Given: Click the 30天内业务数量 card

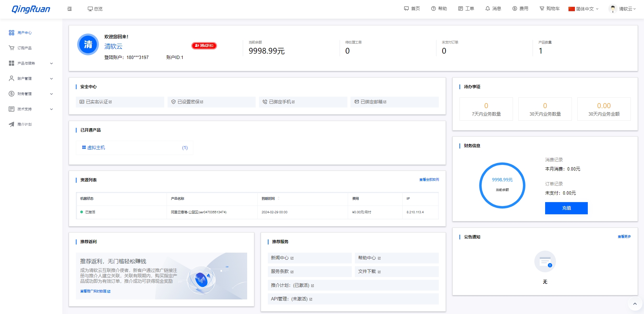Looking at the screenshot, I should (545, 109).
